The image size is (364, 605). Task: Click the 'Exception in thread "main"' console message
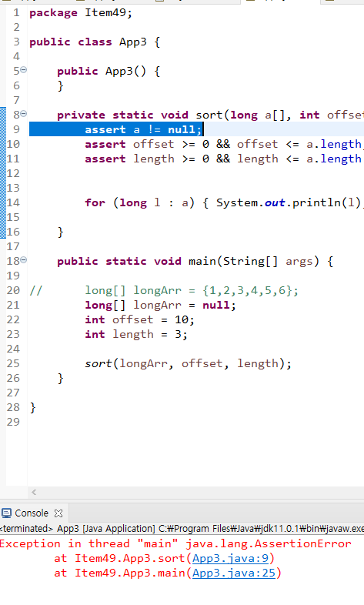click(x=175, y=543)
